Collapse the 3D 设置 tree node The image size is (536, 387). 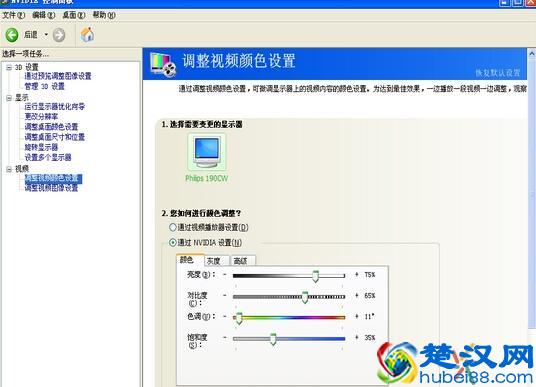point(9,68)
